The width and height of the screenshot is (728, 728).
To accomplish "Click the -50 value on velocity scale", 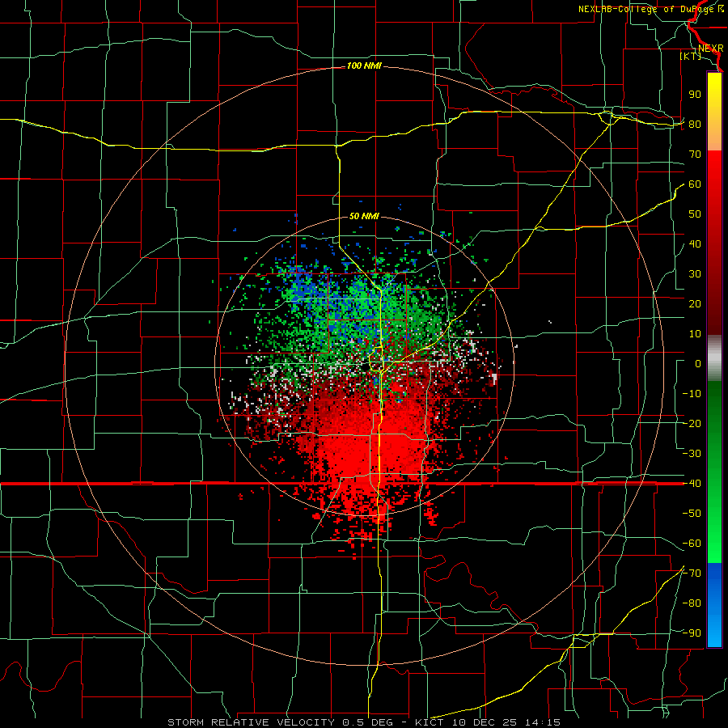I will tap(692, 514).
